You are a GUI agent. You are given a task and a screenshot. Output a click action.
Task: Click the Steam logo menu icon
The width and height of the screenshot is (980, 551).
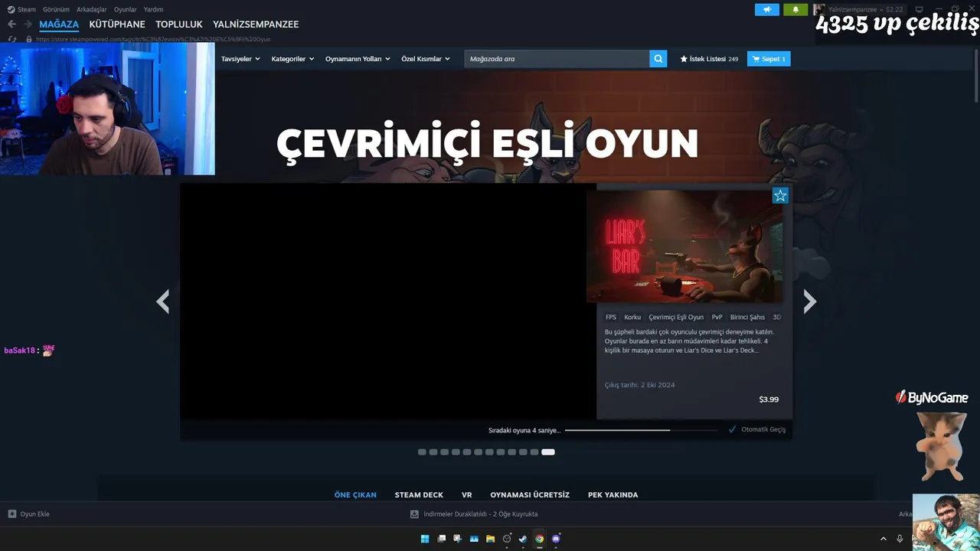click(x=11, y=9)
